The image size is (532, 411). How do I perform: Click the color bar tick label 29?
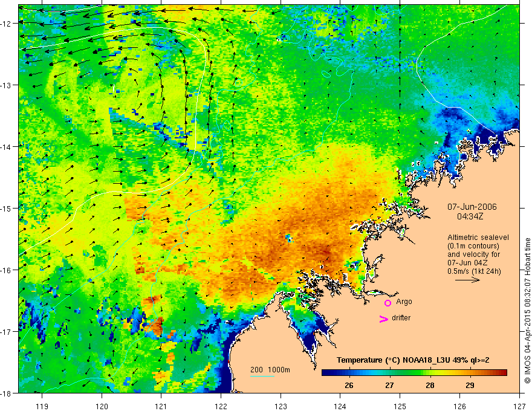coord(470,385)
